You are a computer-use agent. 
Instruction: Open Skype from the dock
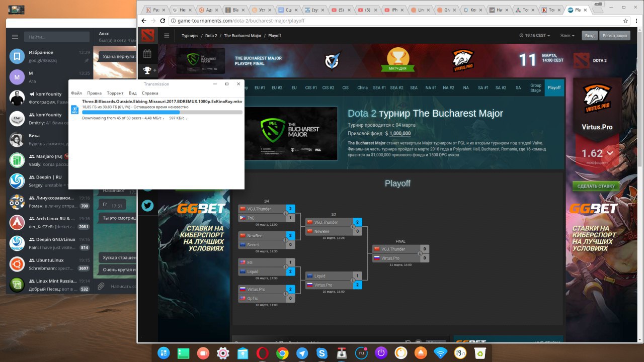coord(322,353)
